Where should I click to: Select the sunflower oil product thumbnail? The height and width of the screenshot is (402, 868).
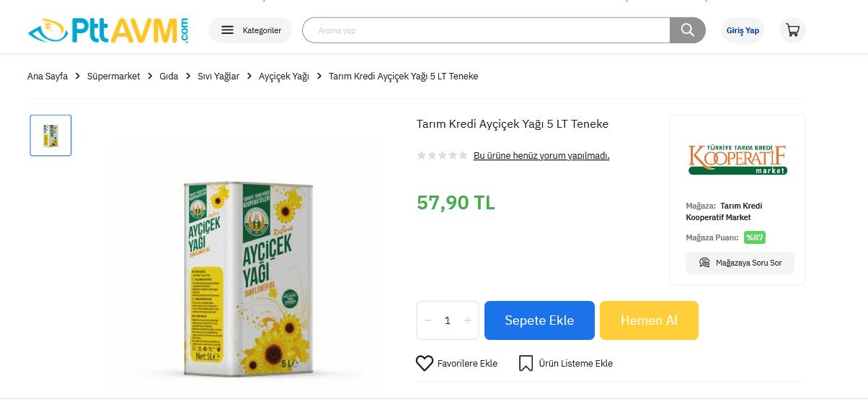pyautogui.click(x=50, y=135)
